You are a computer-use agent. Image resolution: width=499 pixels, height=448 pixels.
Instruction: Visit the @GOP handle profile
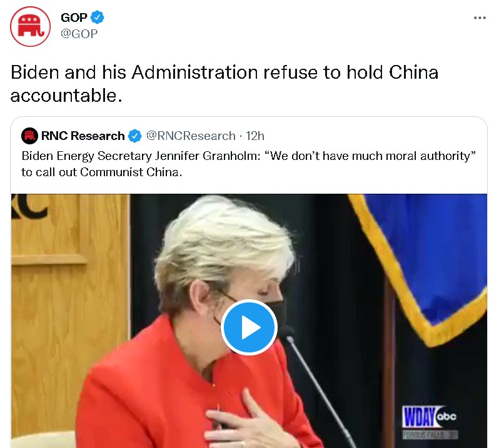point(79,34)
